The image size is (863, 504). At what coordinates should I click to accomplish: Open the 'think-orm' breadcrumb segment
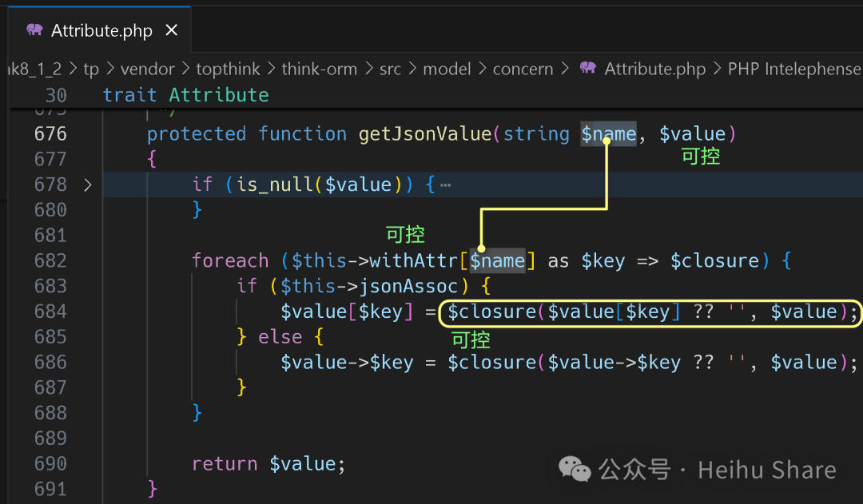[319, 69]
